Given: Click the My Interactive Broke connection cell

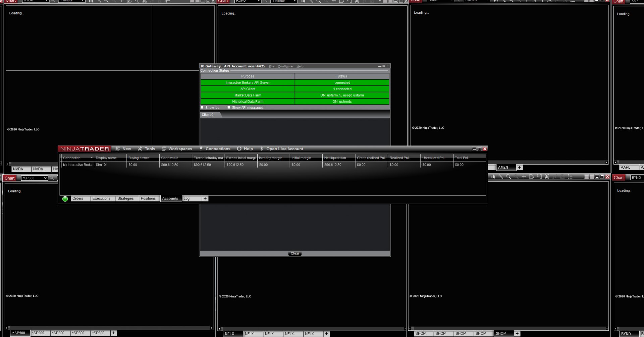Looking at the screenshot, I should click(77, 165).
